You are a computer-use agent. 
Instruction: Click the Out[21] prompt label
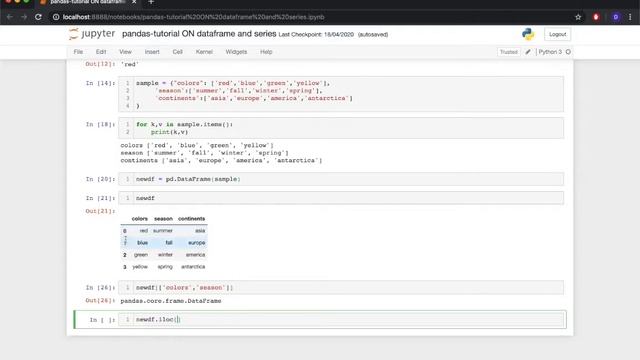coord(100,211)
